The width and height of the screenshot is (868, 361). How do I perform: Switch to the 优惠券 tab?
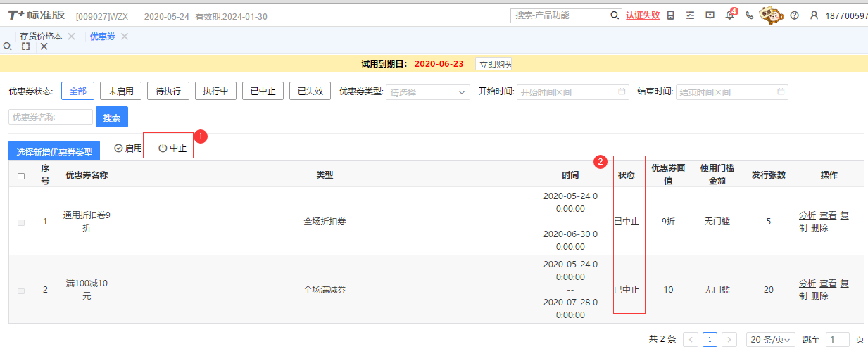[102, 36]
